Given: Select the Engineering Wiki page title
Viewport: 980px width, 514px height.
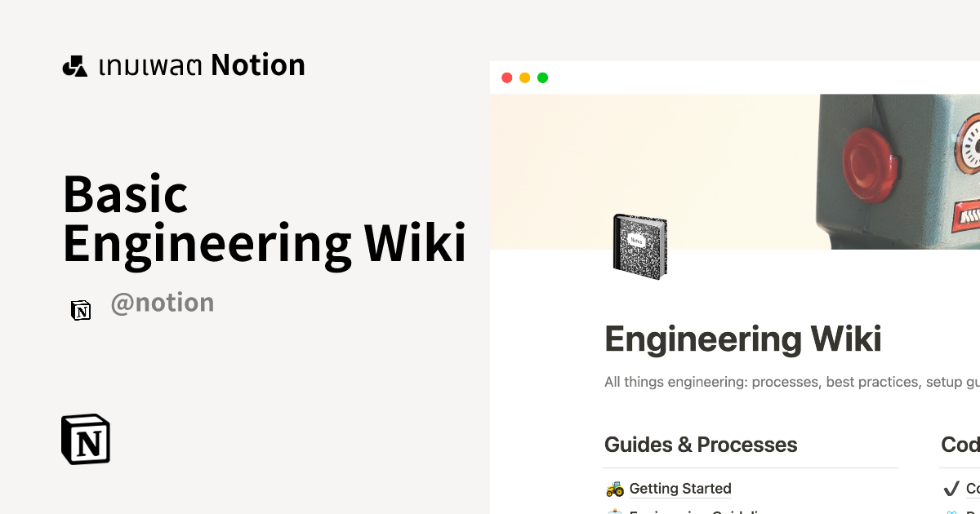Looking at the screenshot, I should point(743,339).
